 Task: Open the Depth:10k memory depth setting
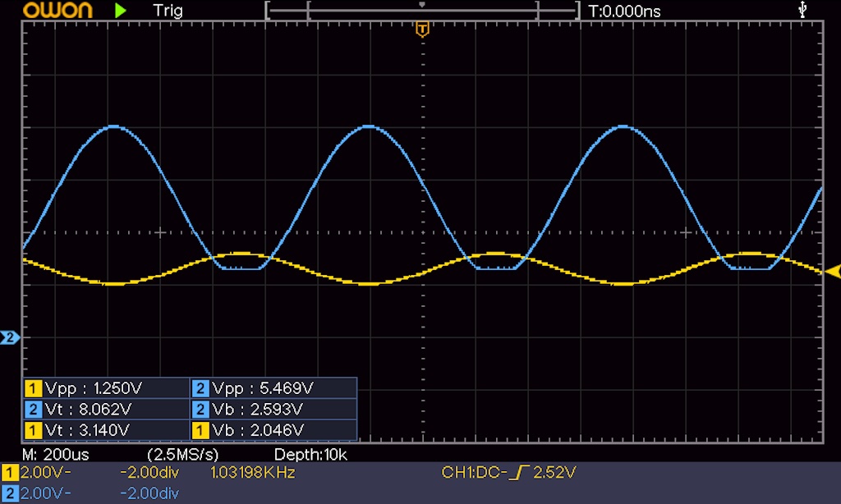click(x=311, y=454)
